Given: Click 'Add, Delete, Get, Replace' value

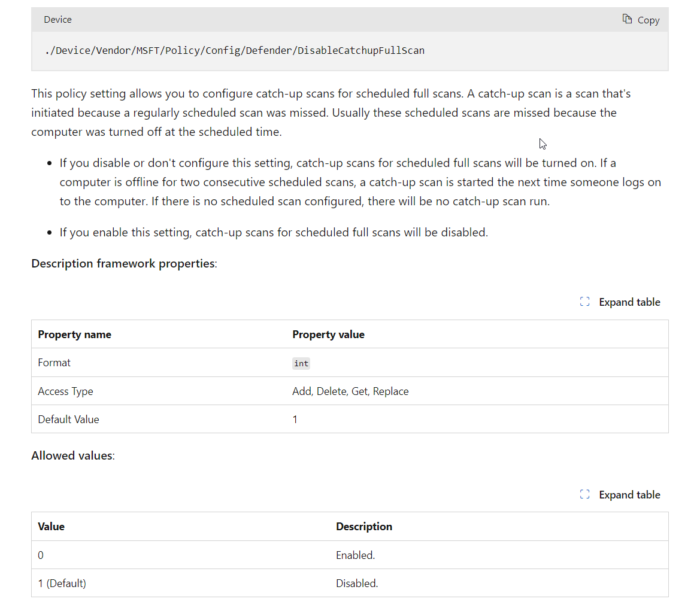Looking at the screenshot, I should point(350,391).
